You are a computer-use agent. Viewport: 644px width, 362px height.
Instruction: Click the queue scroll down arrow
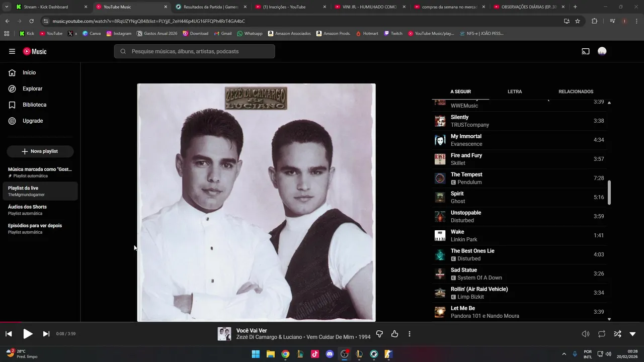click(x=609, y=319)
